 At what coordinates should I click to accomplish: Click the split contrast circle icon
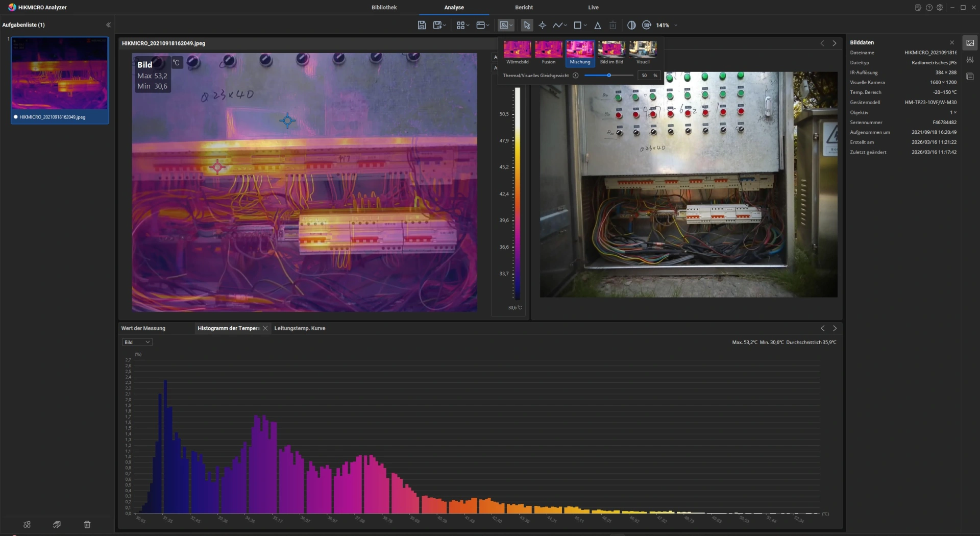631,25
